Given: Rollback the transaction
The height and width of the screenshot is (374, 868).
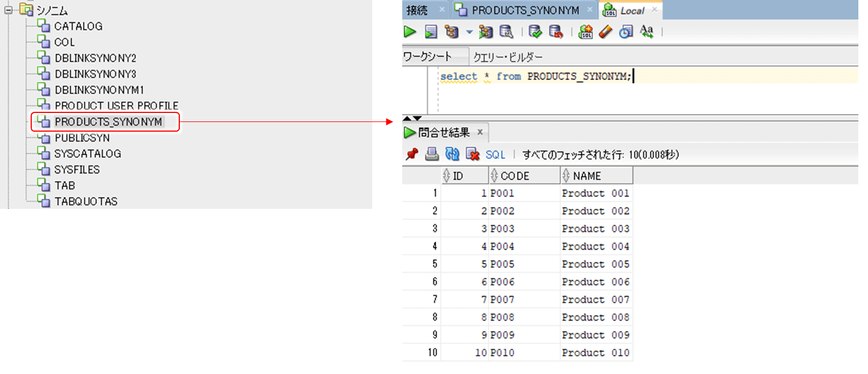Looking at the screenshot, I should 555,32.
